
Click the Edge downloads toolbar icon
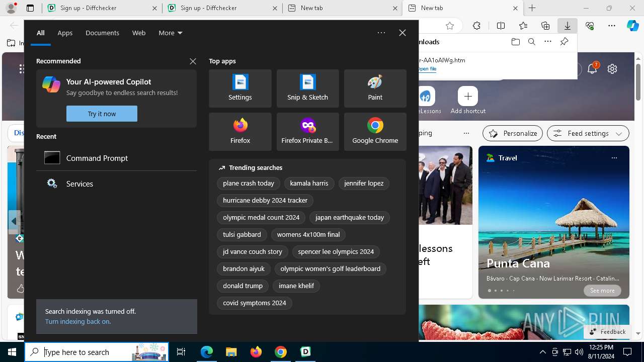pos(567,26)
